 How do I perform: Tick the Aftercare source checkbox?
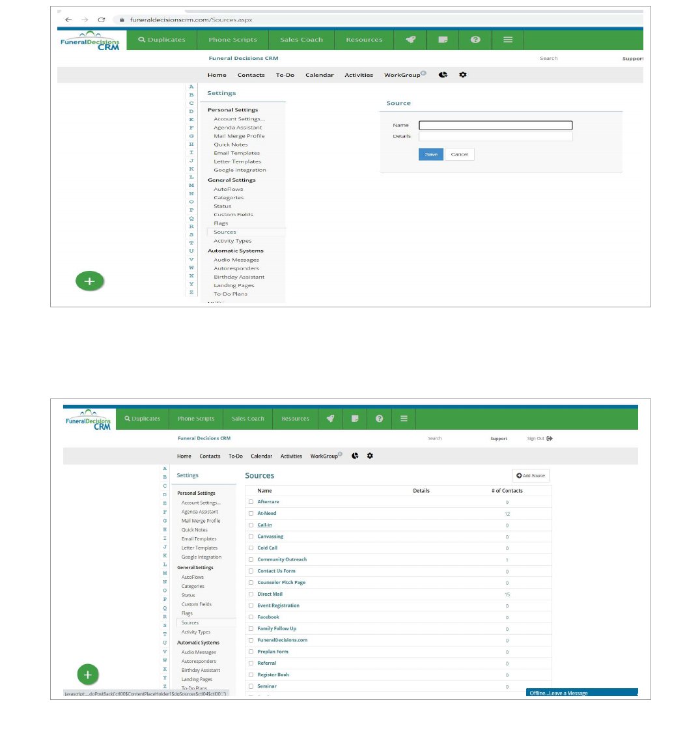point(251,502)
